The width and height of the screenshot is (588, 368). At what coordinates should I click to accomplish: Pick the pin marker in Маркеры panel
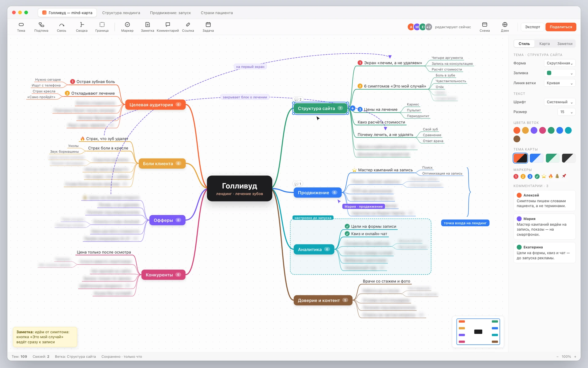[564, 176]
